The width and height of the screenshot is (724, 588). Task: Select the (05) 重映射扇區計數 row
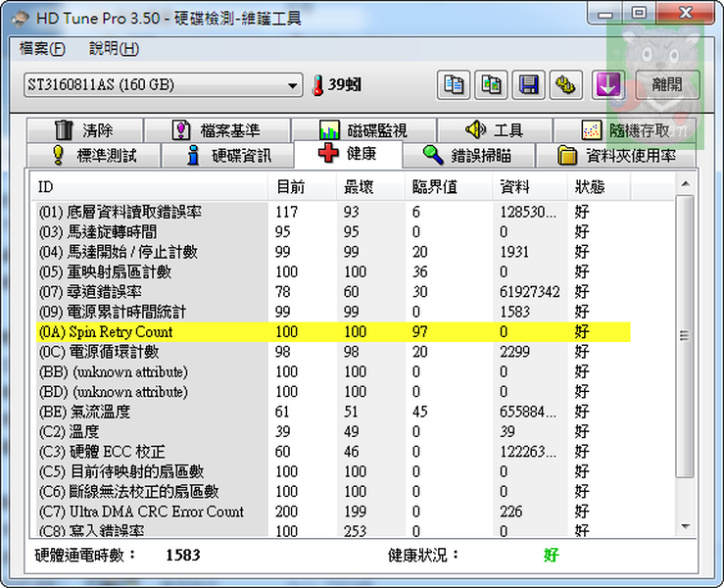pos(333,271)
